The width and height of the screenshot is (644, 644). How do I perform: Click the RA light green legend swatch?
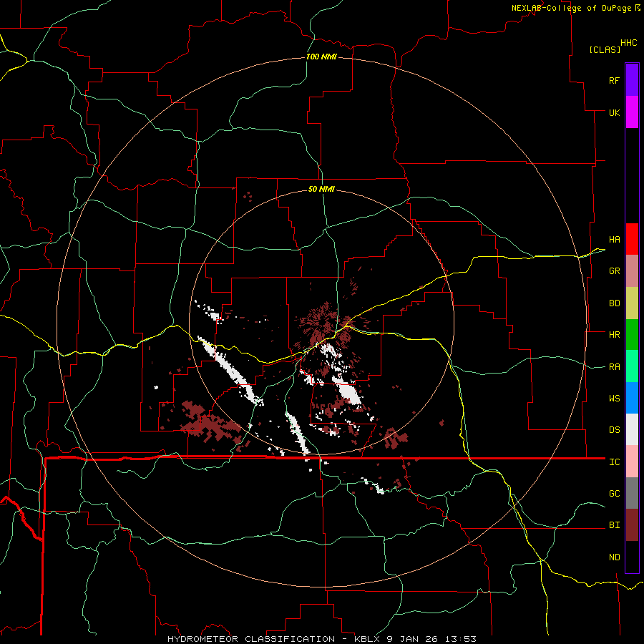(632, 366)
